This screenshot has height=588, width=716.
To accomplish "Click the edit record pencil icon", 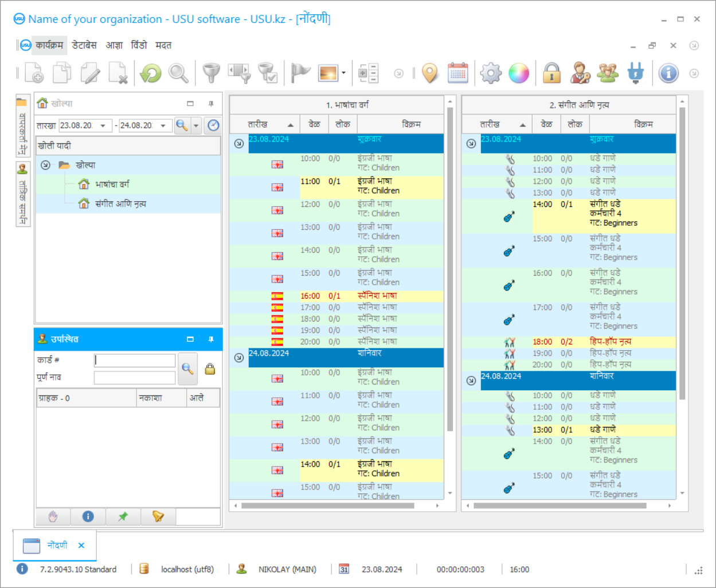I will (x=90, y=73).
